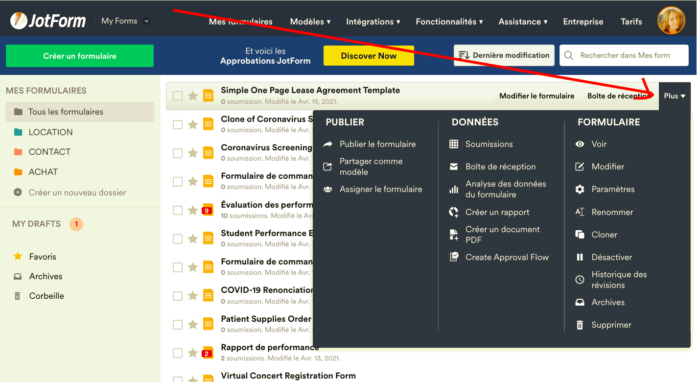Expand the Fonctionnalités menu
Screen dimensions: 700x382
pyautogui.click(x=449, y=21)
